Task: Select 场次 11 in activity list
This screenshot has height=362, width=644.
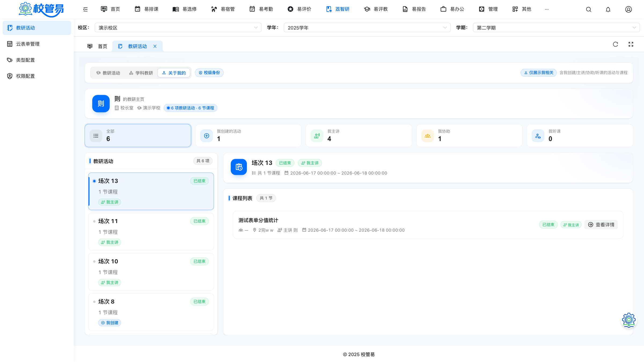Action: click(x=151, y=231)
